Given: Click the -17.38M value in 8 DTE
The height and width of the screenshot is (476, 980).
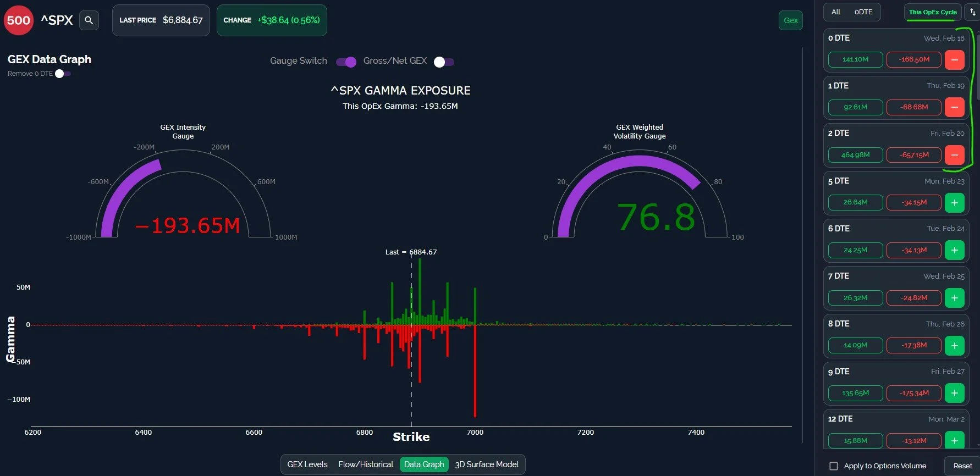Looking at the screenshot, I should click(x=914, y=345).
